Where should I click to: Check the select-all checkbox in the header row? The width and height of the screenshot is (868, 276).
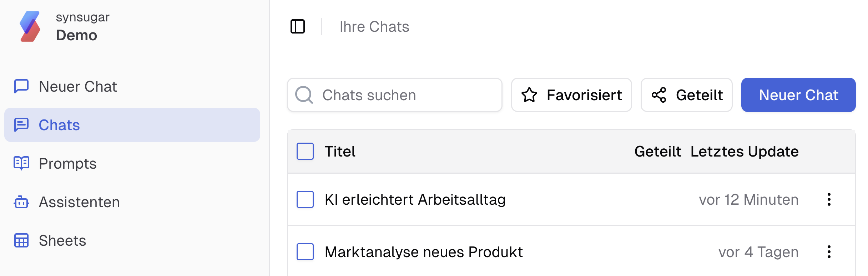coord(305,151)
